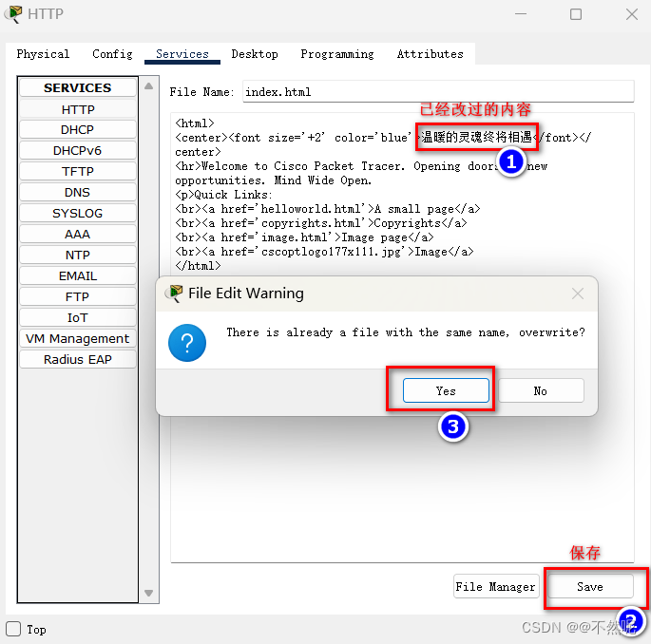Select the FTP service
The width and height of the screenshot is (651, 644).
[x=78, y=296]
